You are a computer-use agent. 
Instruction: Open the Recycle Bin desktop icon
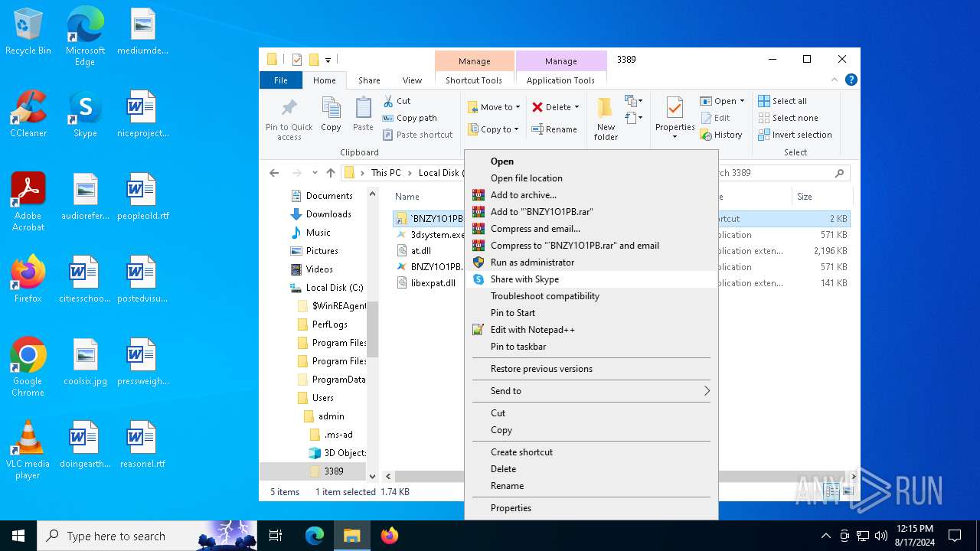coord(28,32)
